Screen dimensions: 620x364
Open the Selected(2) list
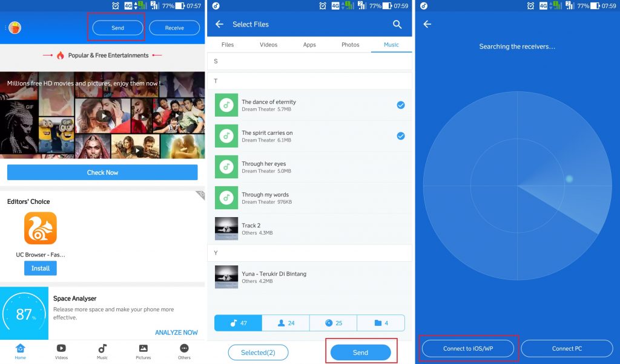(258, 353)
